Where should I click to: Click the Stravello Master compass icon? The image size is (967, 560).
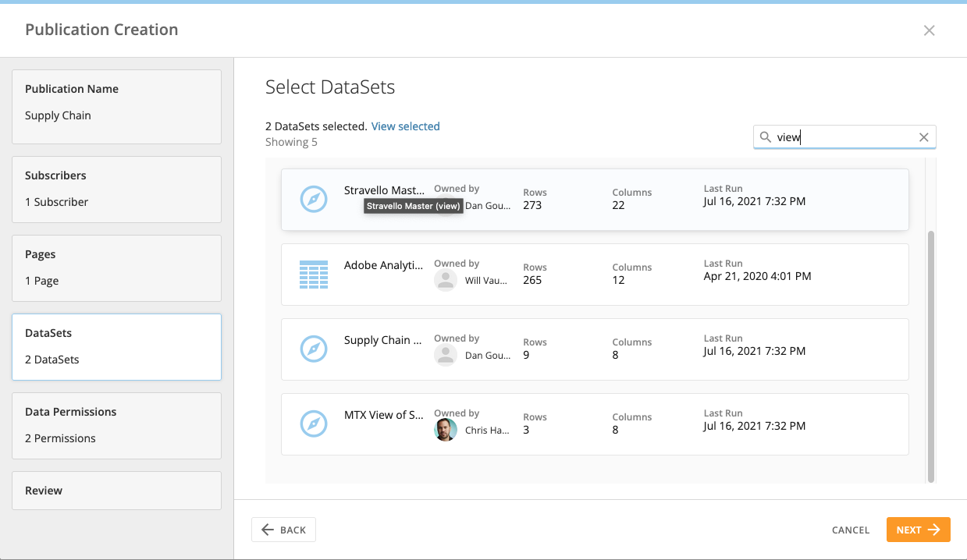[x=313, y=199]
